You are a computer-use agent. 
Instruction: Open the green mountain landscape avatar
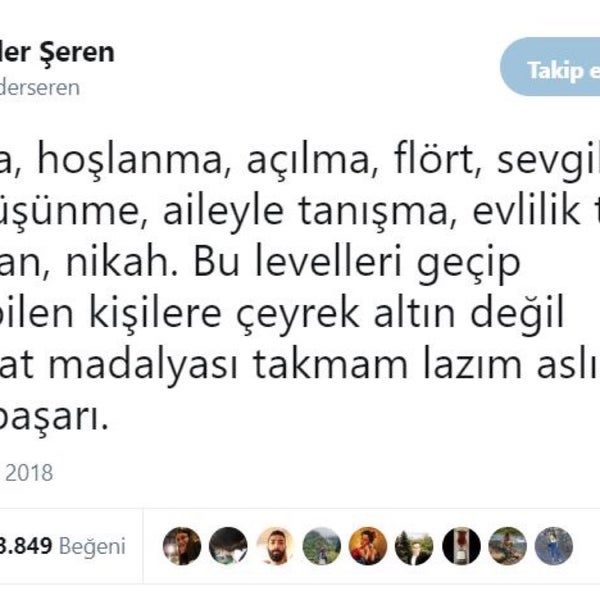[x=321, y=546]
